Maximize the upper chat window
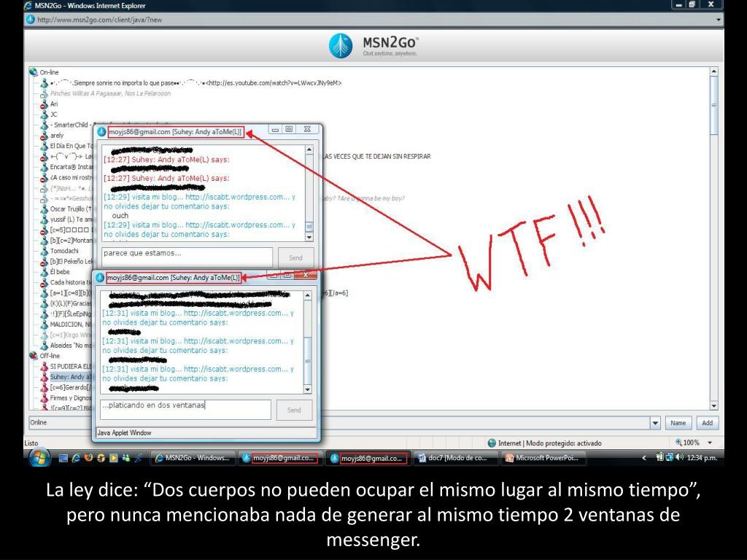This screenshot has width=747, height=560. click(289, 129)
